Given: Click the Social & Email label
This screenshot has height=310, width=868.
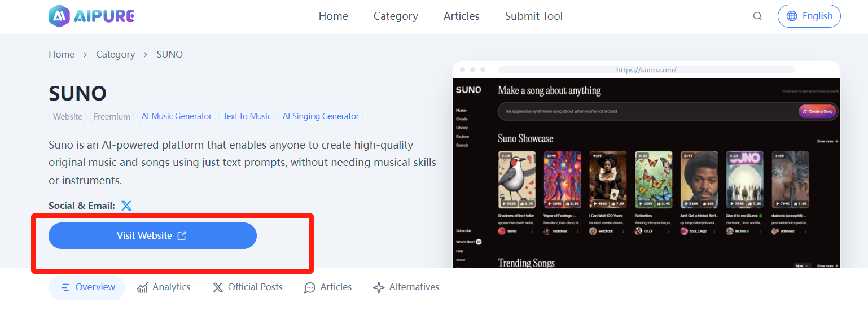Looking at the screenshot, I should [82, 206].
